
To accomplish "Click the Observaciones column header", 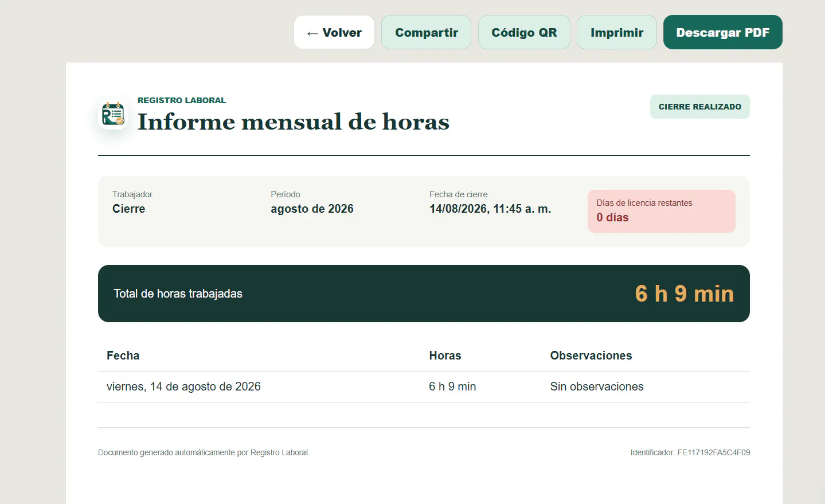I will (x=591, y=355).
